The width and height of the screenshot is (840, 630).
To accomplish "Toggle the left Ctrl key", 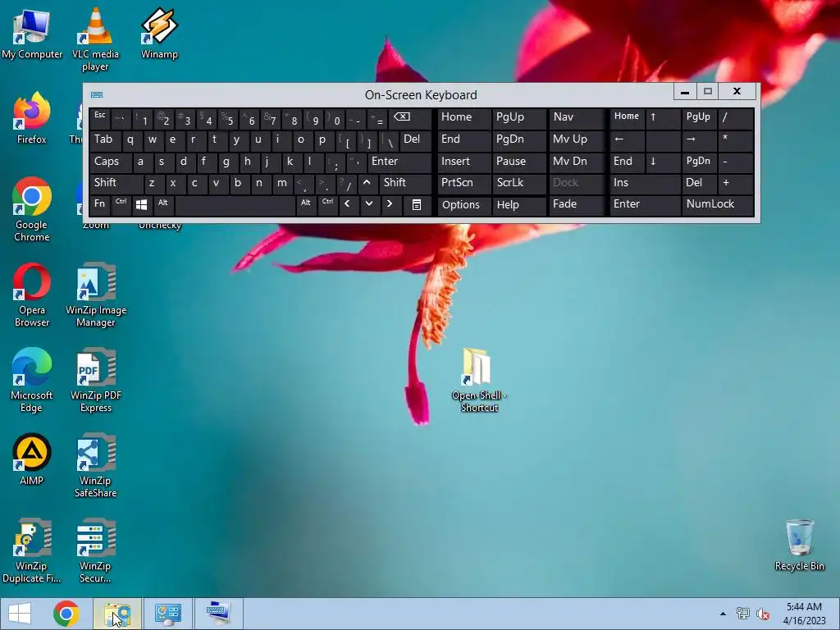I will pyautogui.click(x=121, y=204).
